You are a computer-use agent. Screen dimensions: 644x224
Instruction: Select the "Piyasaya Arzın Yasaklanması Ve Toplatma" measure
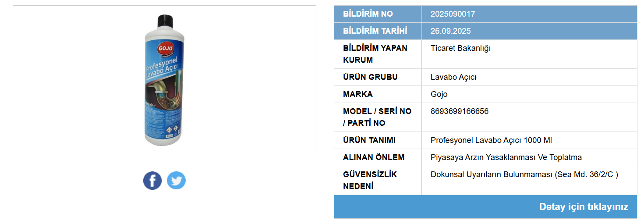[506, 157]
